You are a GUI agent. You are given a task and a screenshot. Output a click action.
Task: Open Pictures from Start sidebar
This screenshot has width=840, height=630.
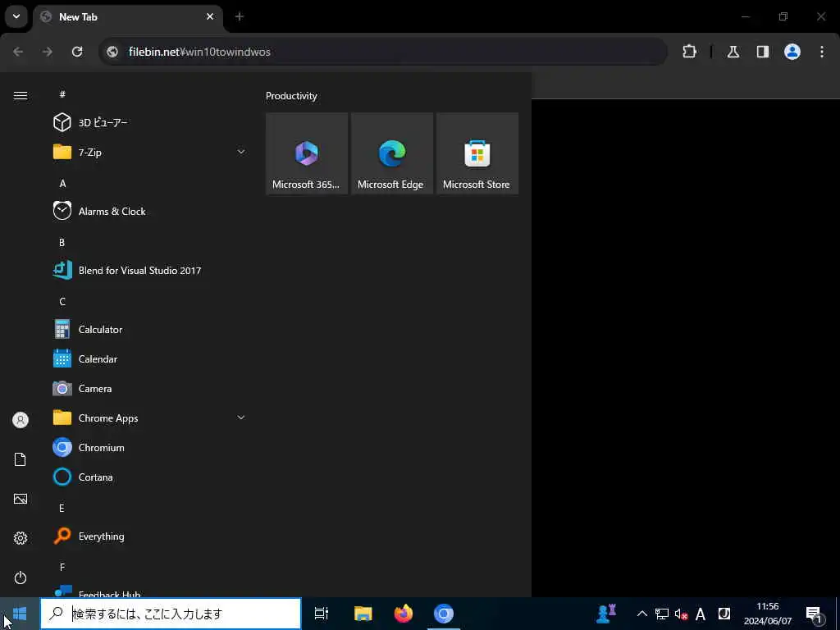pyautogui.click(x=21, y=499)
